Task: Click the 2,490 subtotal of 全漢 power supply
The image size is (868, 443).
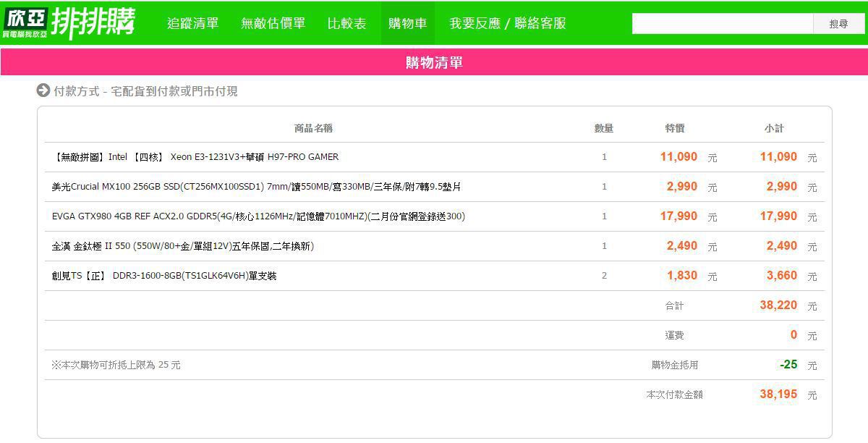Action: click(782, 245)
